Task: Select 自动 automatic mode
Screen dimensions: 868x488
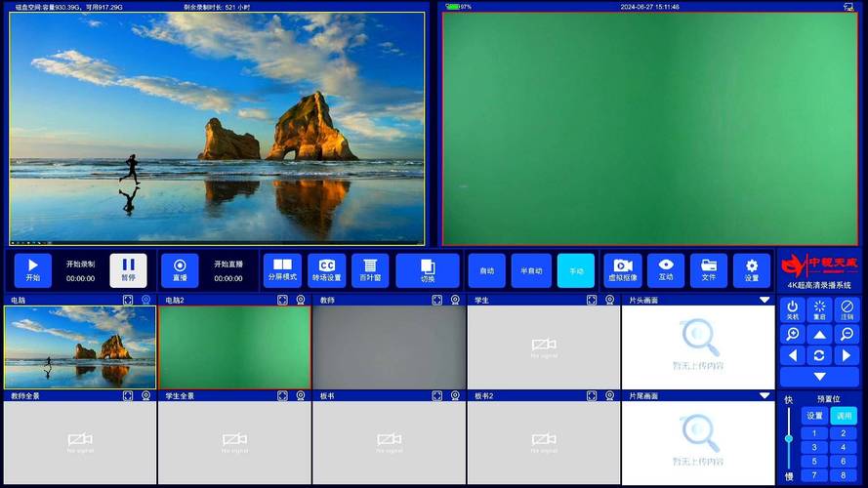Action: point(487,270)
